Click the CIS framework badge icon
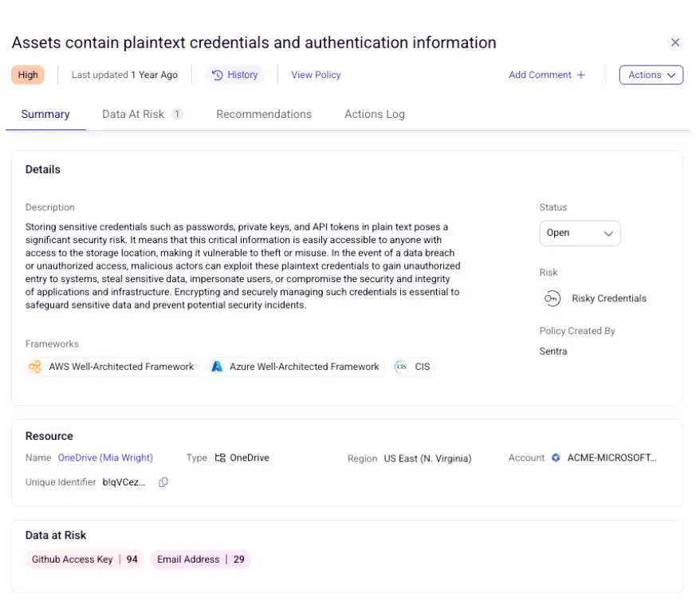700x609 pixels. tap(402, 367)
